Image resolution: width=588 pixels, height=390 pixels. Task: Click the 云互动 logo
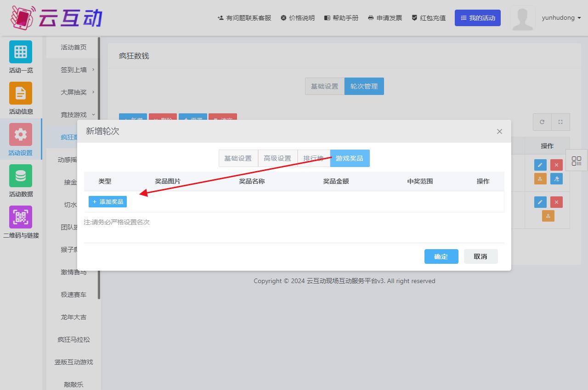point(57,17)
